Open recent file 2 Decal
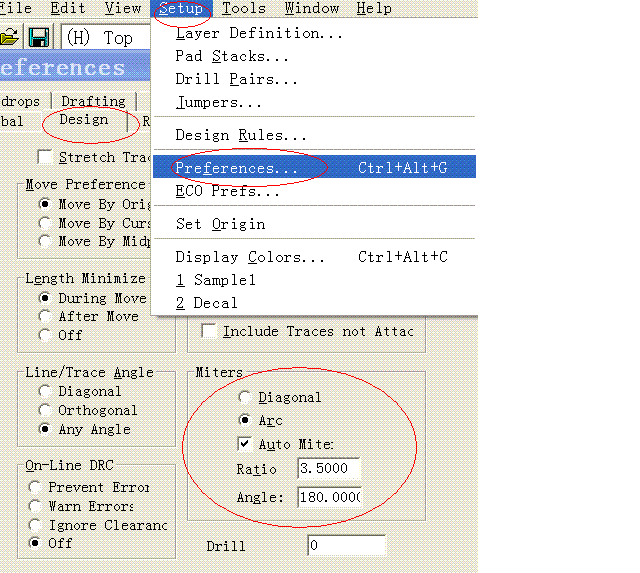The width and height of the screenshot is (640, 573). point(314,303)
